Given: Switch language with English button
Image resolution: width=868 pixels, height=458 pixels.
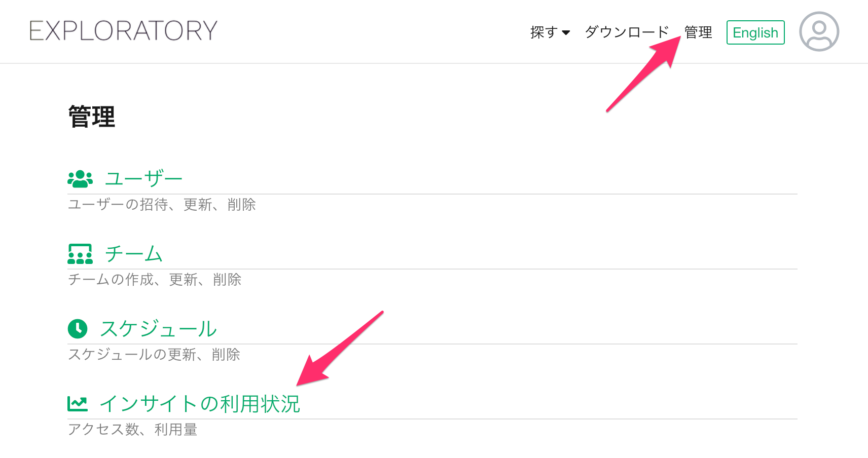Looking at the screenshot, I should 755,32.
